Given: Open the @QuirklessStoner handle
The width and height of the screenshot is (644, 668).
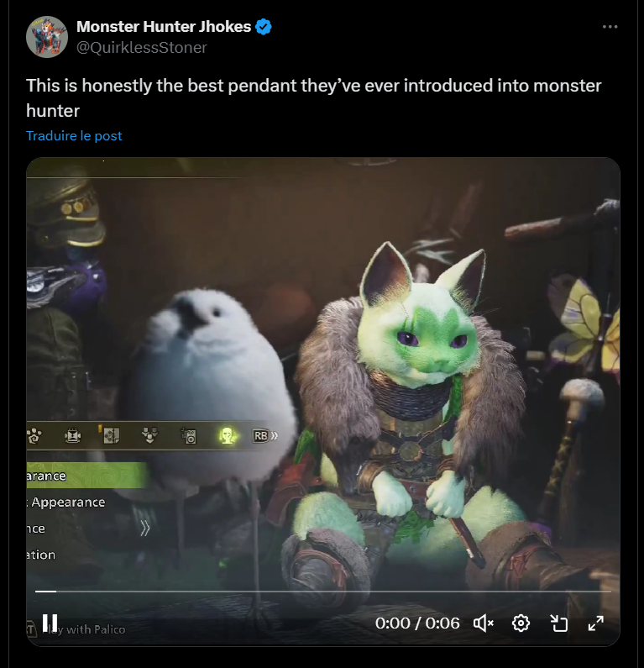Looking at the screenshot, I should (x=141, y=48).
